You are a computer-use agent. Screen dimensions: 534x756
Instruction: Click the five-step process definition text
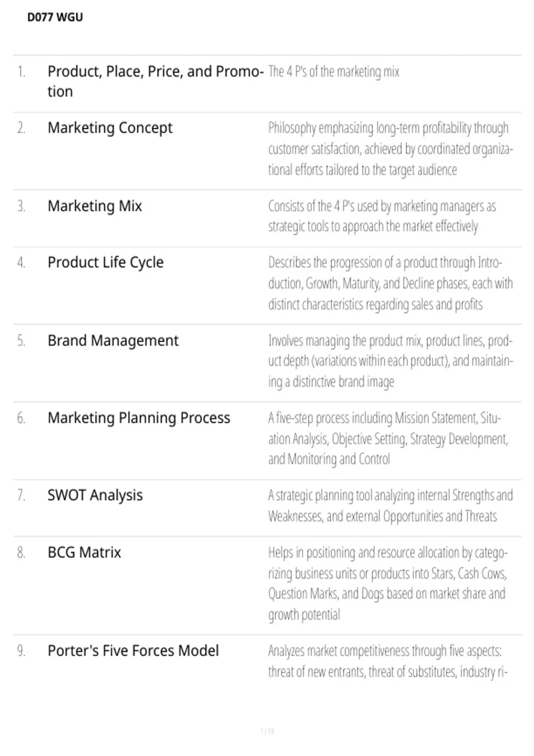[388, 438]
